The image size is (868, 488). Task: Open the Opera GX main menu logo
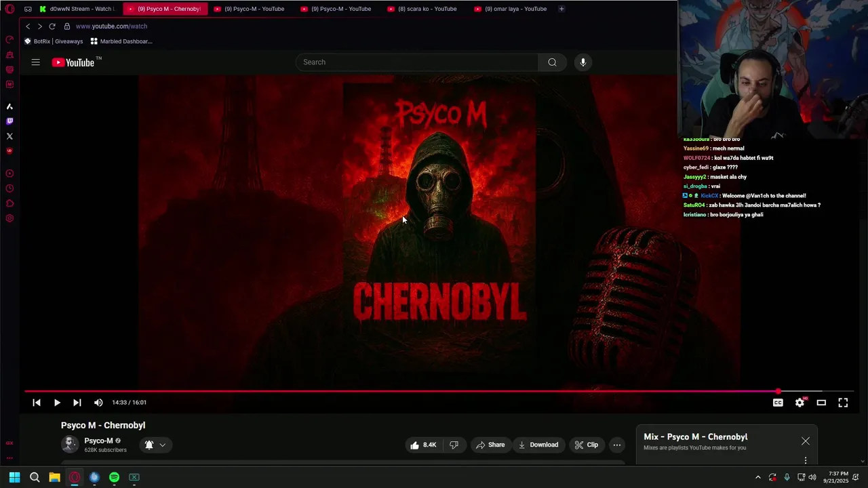[9, 9]
